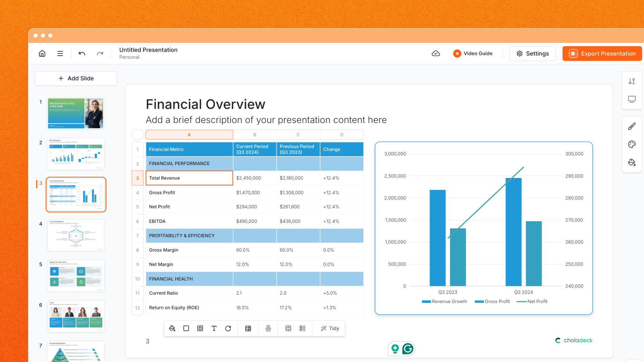Select the Financial Metric header cell
This screenshot has width=644, height=362.
tap(189, 149)
